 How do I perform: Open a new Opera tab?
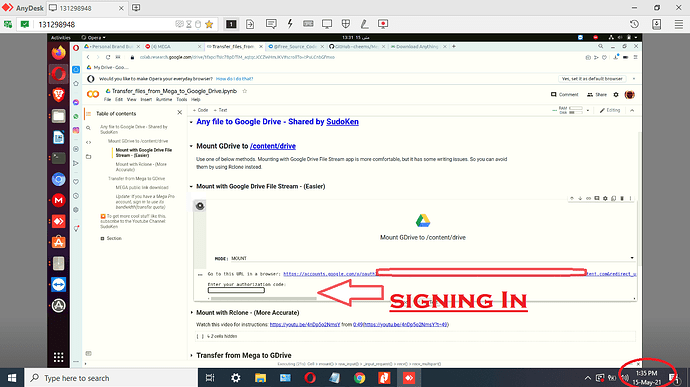click(x=454, y=46)
